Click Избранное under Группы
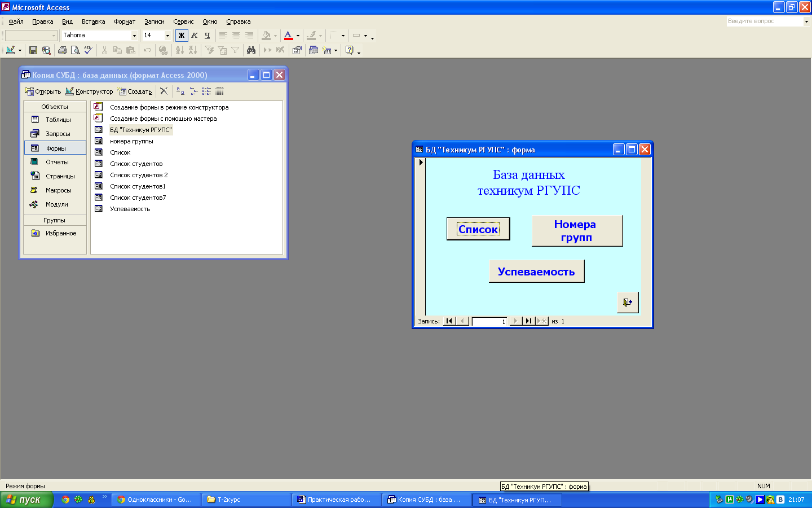The height and width of the screenshot is (508, 812). [55, 233]
